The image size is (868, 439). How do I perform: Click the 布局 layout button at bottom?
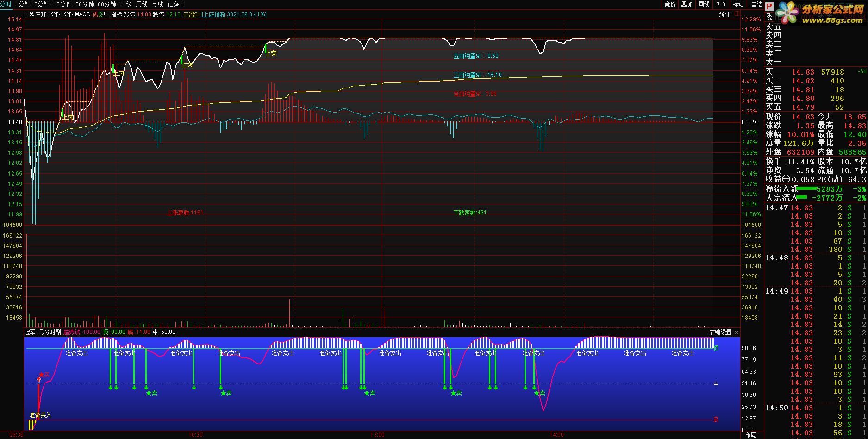click(751, 435)
